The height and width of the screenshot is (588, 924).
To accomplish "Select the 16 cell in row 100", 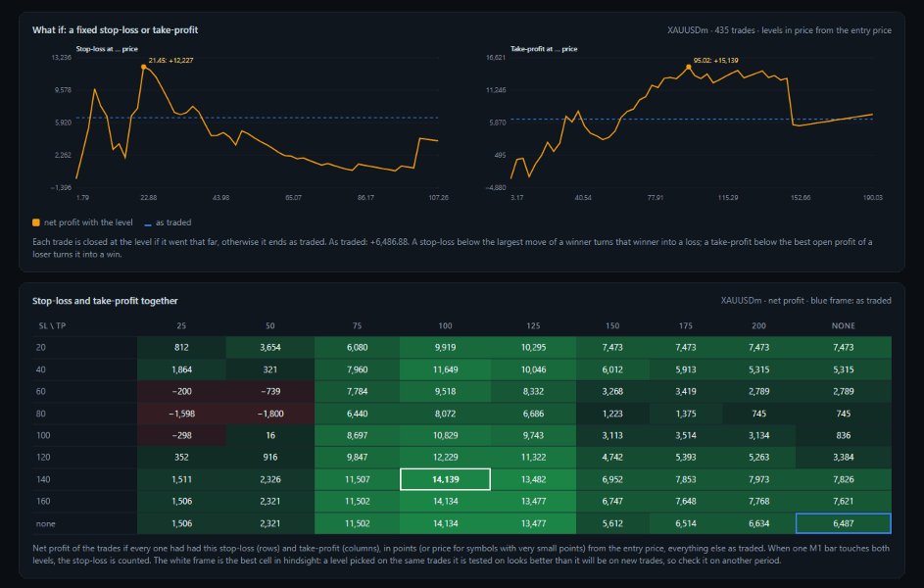I will pos(269,435).
